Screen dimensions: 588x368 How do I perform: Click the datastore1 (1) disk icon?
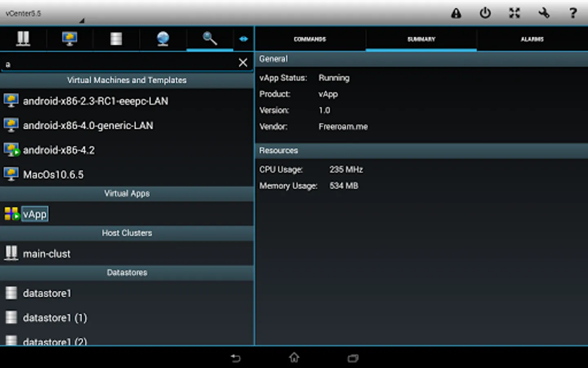pyautogui.click(x=11, y=317)
